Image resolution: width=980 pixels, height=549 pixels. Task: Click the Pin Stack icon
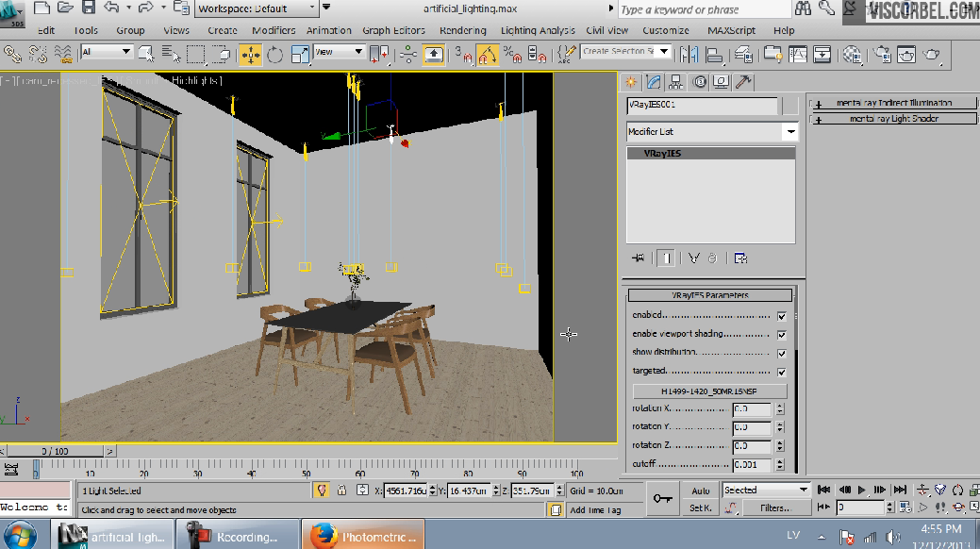pyautogui.click(x=639, y=258)
